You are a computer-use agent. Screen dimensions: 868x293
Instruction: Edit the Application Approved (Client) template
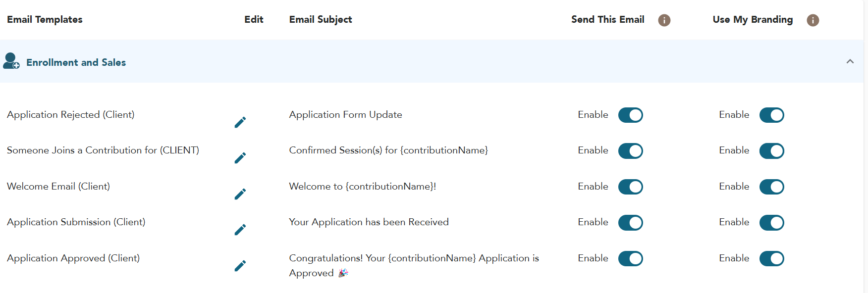point(240,266)
